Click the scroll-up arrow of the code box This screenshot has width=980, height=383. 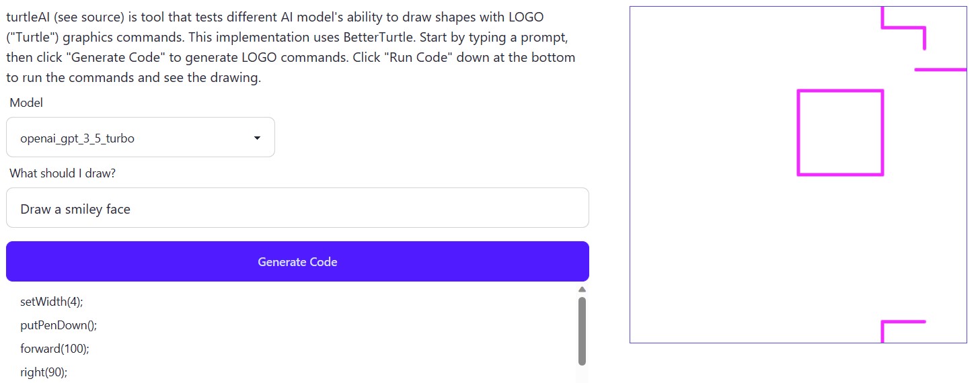[582, 290]
